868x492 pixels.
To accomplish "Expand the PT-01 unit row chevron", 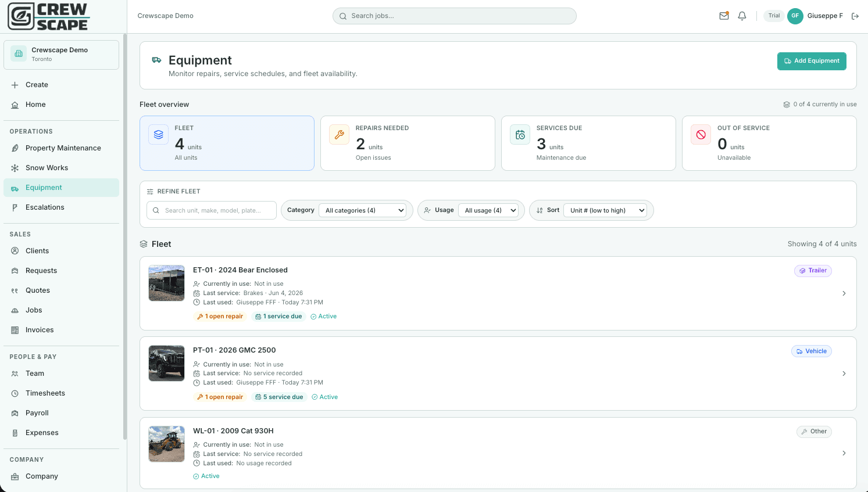I will pyautogui.click(x=844, y=374).
